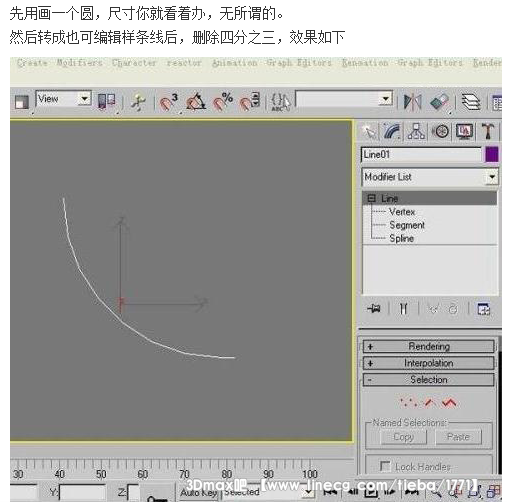Open the Named Selection Sets dropdown

(x=344, y=99)
